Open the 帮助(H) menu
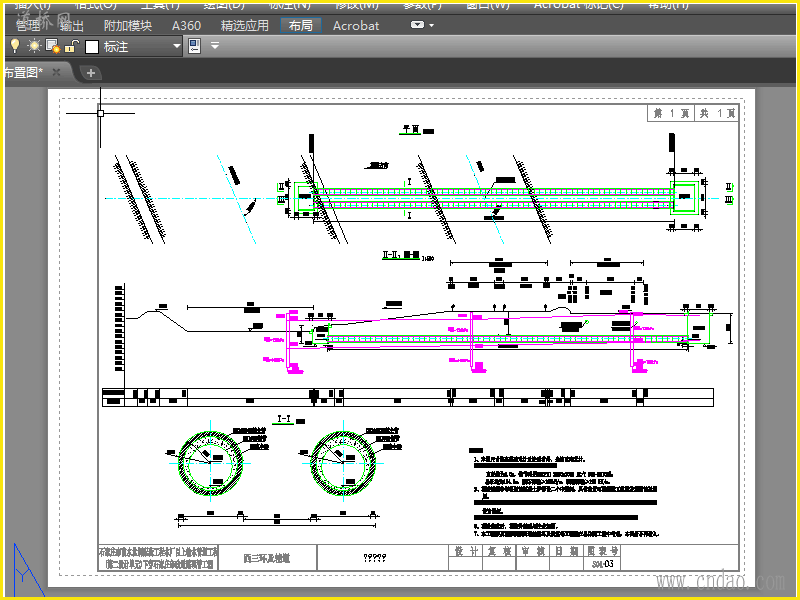800x600 pixels. coord(668,5)
